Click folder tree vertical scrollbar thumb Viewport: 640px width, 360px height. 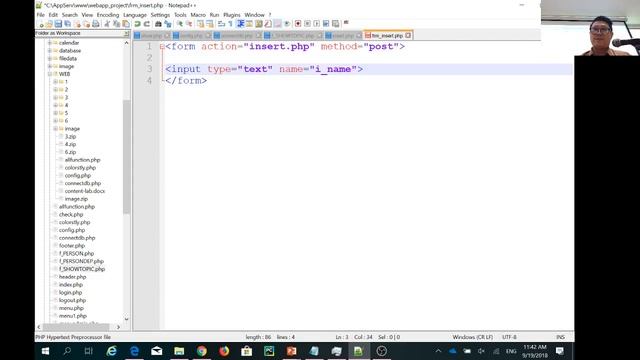[126, 157]
